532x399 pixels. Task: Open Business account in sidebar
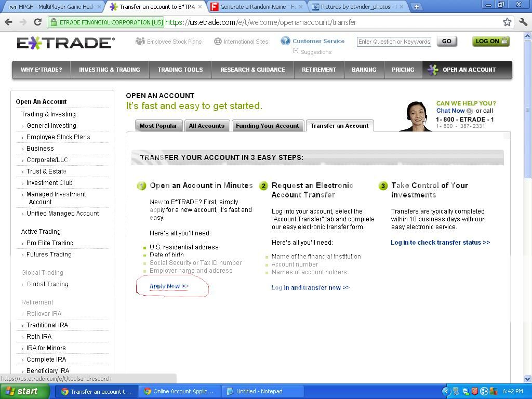point(40,149)
